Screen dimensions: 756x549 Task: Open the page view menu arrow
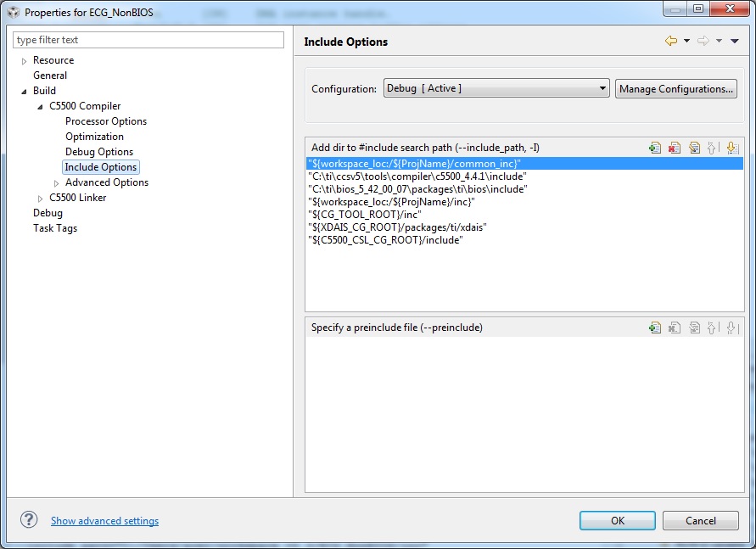tap(734, 41)
